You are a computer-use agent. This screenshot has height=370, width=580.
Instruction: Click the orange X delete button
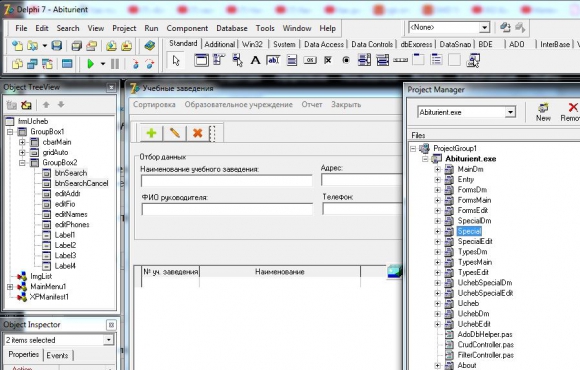(x=198, y=133)
